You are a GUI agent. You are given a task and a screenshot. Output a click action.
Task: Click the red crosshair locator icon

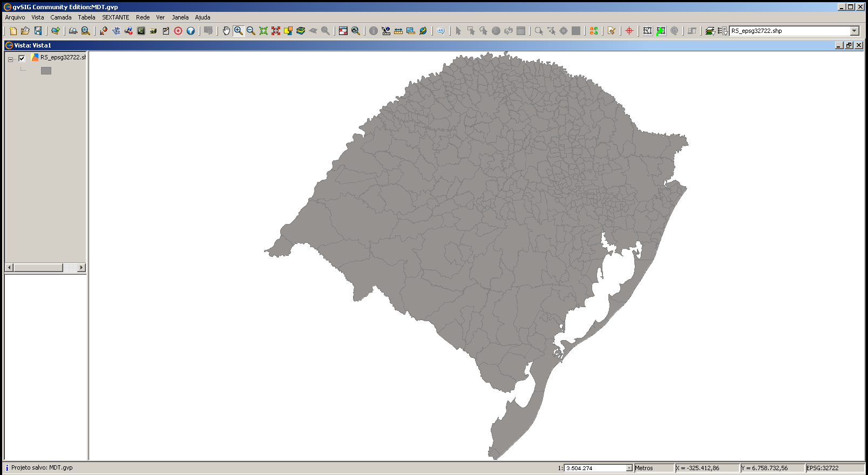coord(629,31)
